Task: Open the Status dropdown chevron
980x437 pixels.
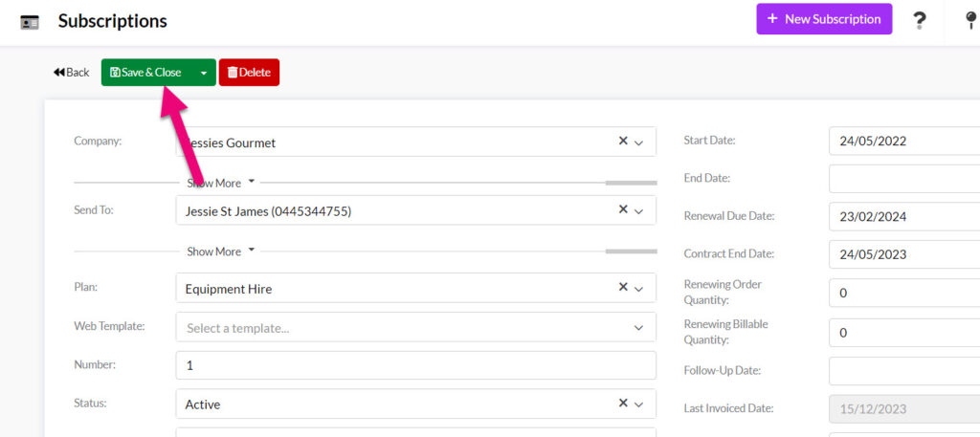Action: (638, 404)
